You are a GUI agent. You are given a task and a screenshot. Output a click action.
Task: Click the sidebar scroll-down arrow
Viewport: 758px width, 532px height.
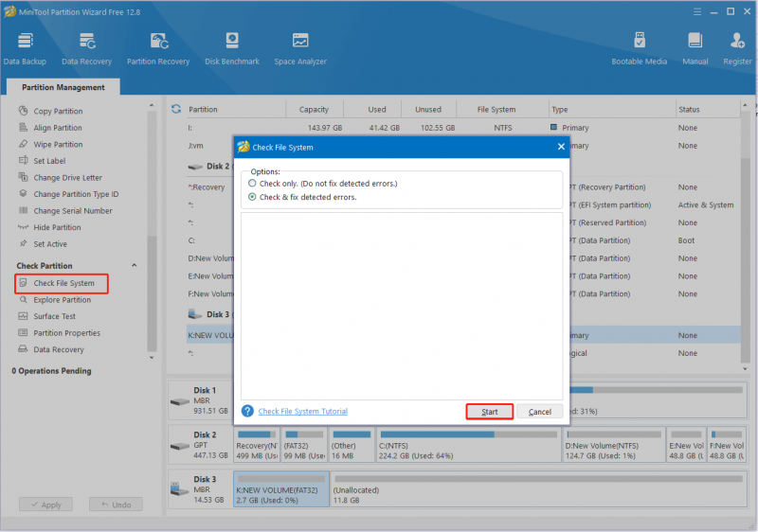pyautogui.click(x=152, y=358)
